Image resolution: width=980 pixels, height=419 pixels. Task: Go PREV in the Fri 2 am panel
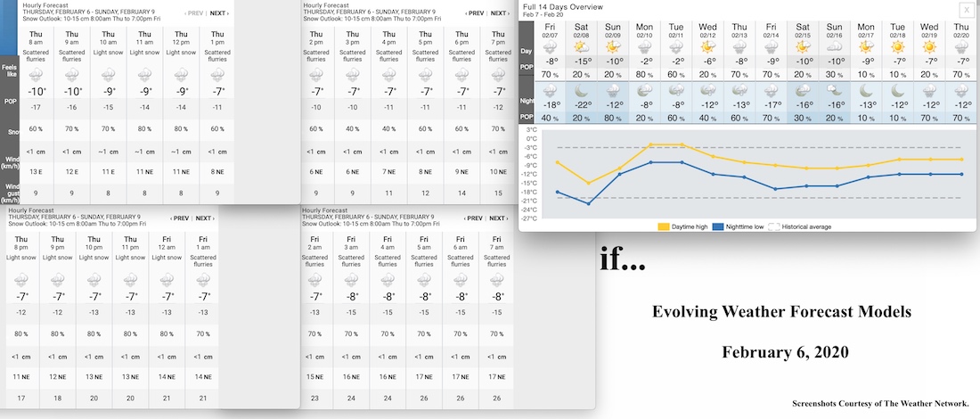(473, 218)
